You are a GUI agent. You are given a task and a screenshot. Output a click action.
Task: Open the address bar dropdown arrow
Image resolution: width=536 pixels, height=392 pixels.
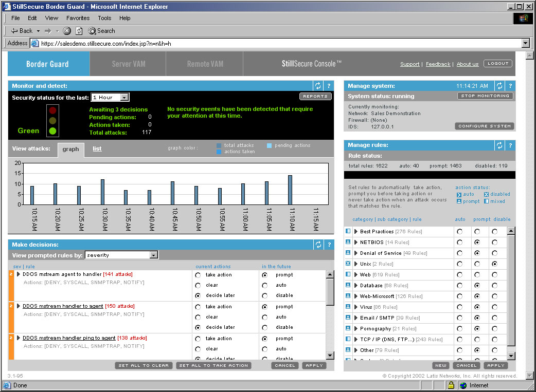(x=526, y=43)
